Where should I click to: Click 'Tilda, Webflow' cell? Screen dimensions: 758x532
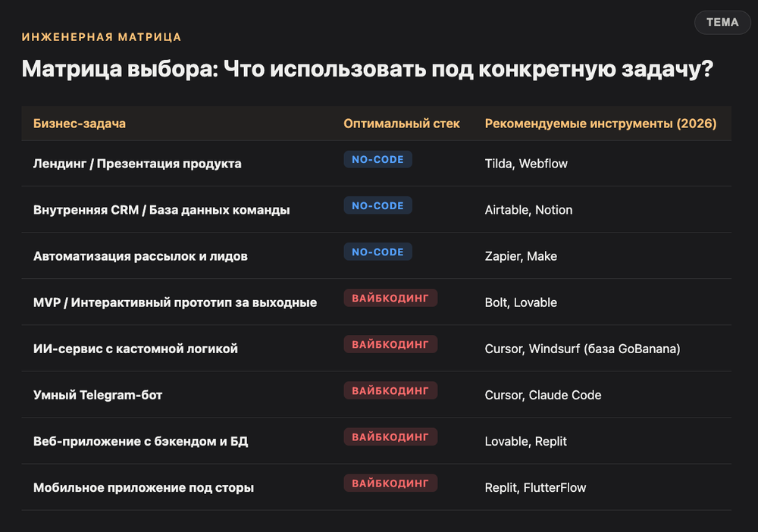(x=526, y=164)
